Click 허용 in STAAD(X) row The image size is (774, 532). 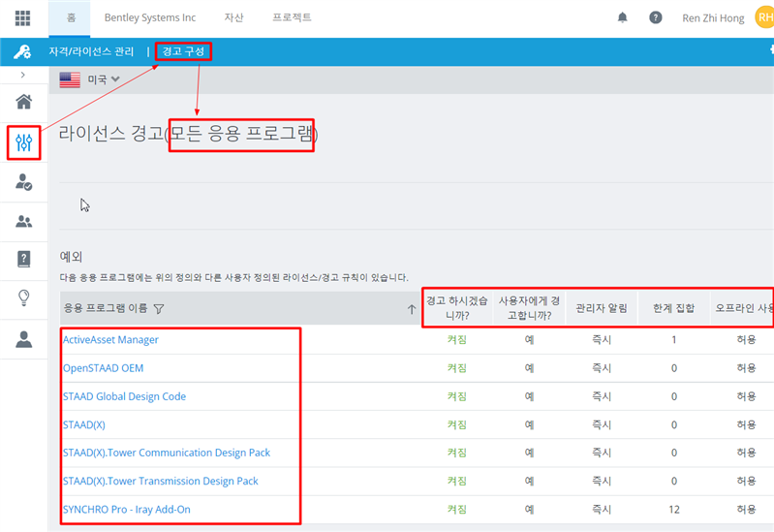(x=746, y=424)
